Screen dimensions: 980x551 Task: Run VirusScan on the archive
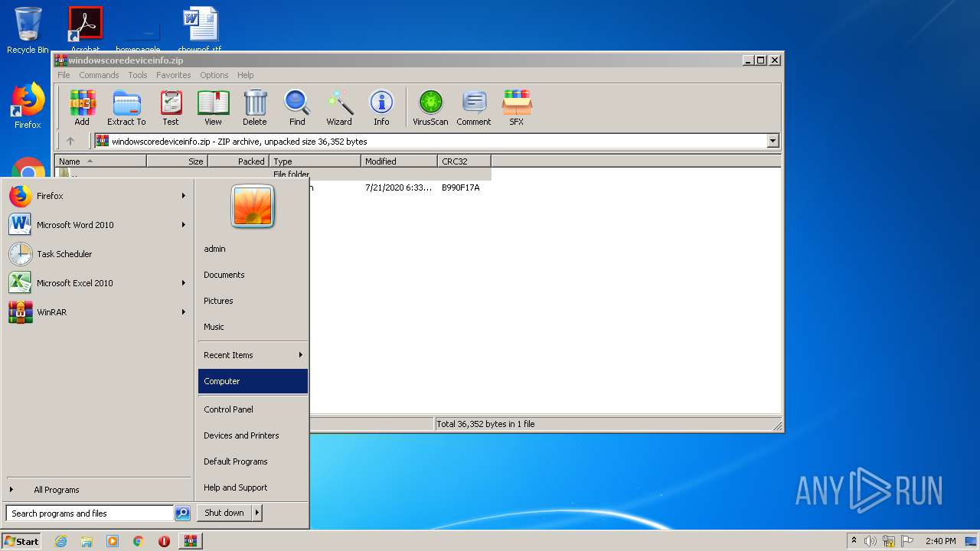[430, 107]
